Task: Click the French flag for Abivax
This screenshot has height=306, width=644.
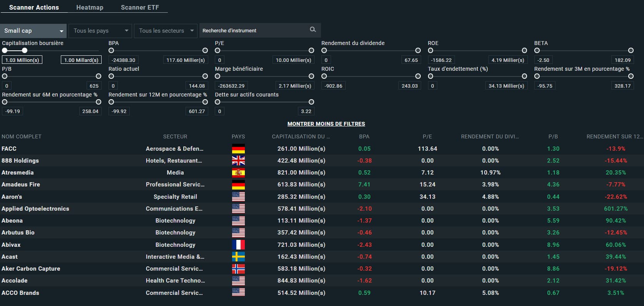Action: click(x=238, y=245)
